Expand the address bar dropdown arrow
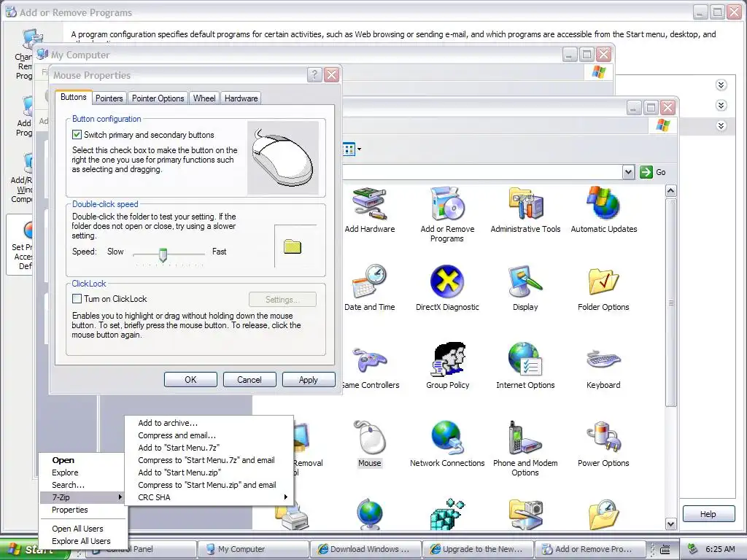Image resolution: width=747 pixels, height=560 pixels. [628, 172]
